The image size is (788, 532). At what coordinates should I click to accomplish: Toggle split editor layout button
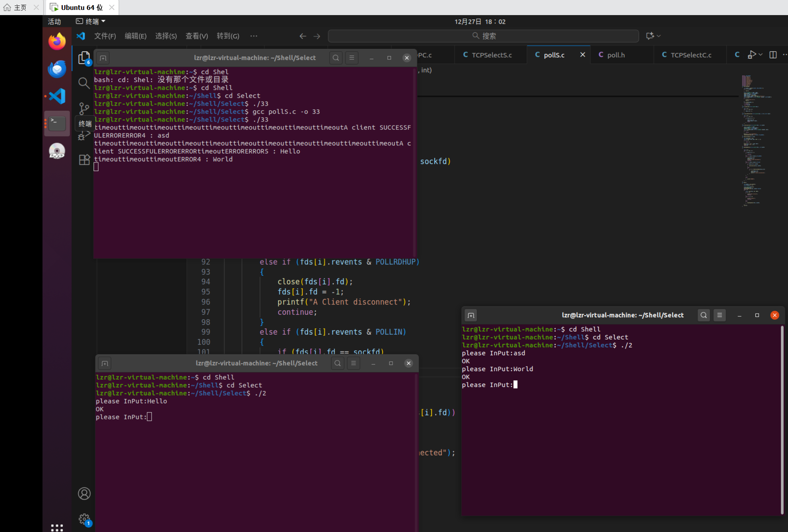pyautogui.click(x=773, y=55)
